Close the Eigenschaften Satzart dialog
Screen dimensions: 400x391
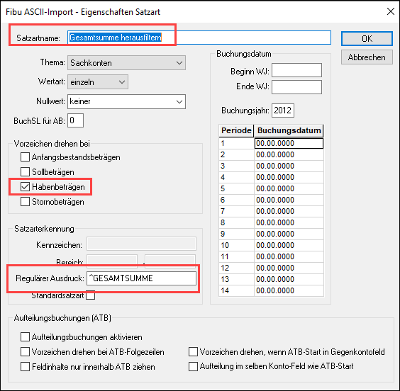tap(390, 12)
